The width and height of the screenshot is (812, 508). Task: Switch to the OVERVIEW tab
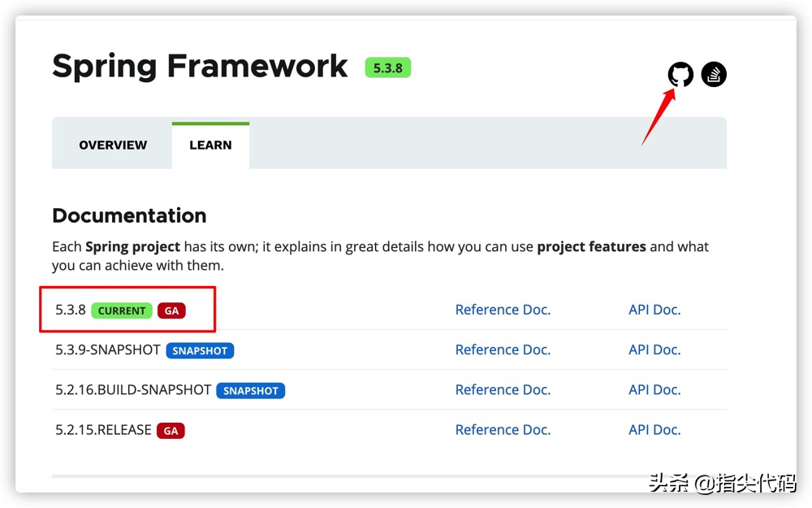pyautogui.click(x=113, y=145)
